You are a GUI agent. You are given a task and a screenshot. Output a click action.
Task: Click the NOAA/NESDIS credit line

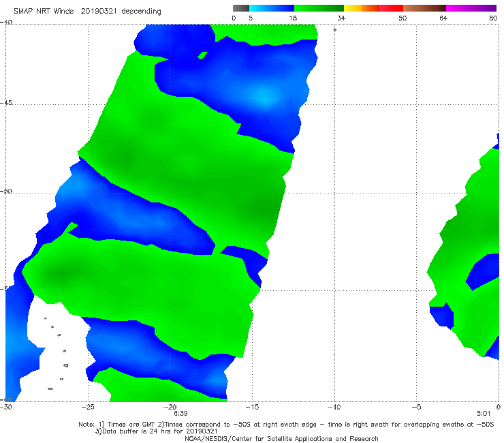tap(281, 438)
